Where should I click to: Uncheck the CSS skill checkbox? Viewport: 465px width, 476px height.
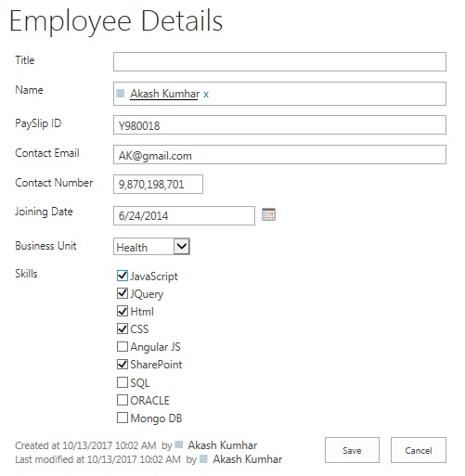pyautogui.click(x=123, y=328)
